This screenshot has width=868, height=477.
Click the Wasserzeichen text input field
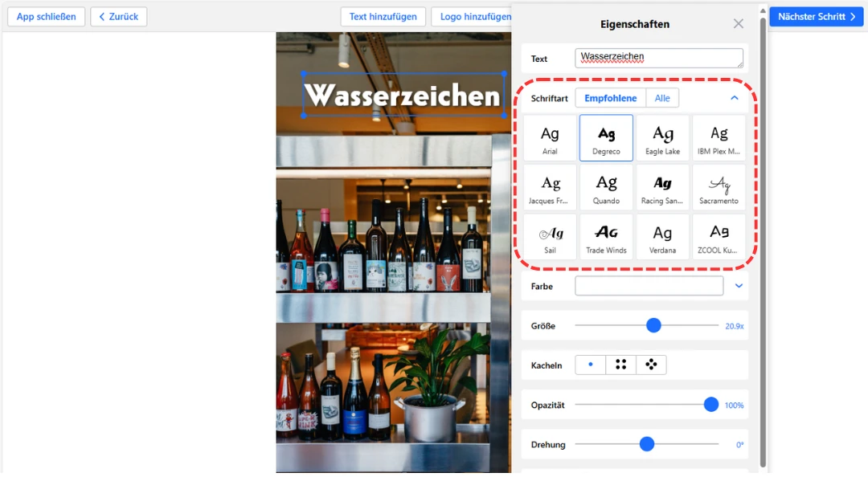point(658,58)
